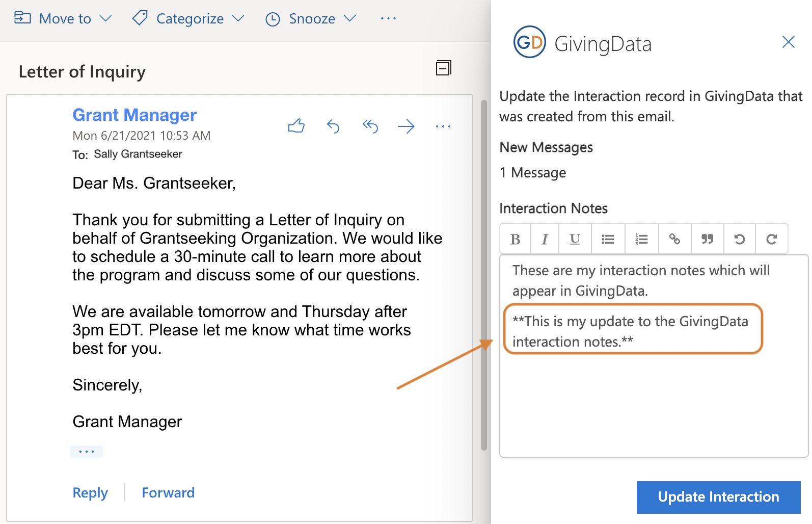Expand the trimmed message content dots
812x524 pixels.
(x=87, y=452)
